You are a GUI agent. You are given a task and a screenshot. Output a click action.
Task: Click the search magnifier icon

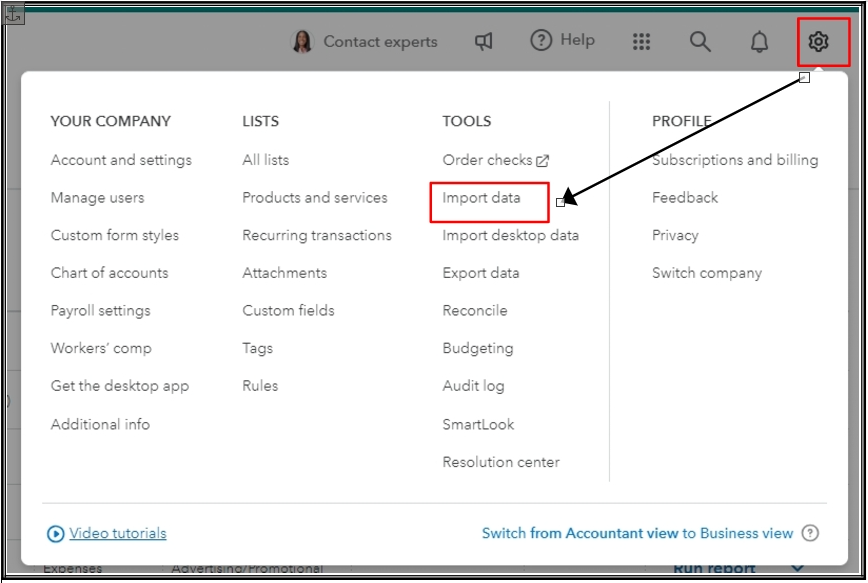pyautogui.click(x=700, y=42)
